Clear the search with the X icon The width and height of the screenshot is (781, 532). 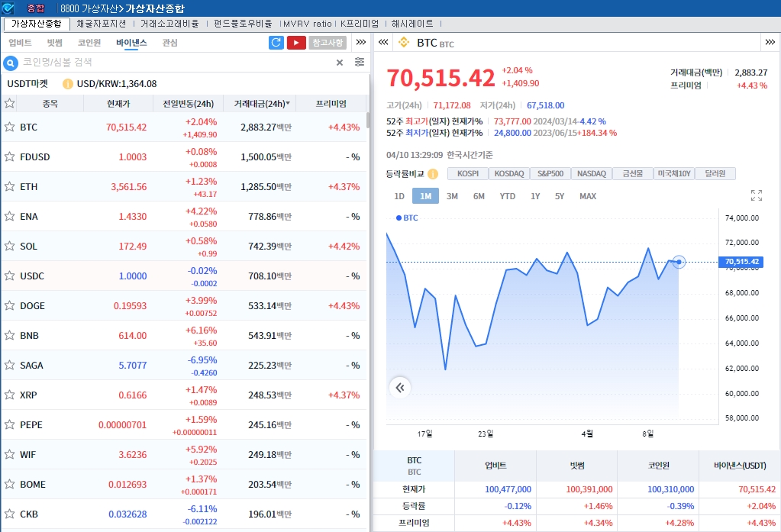click(x=340, y=63)
